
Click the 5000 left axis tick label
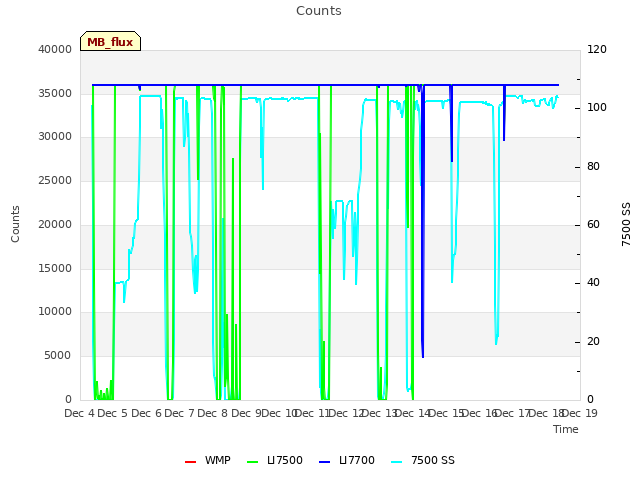(x=58, y=356)
